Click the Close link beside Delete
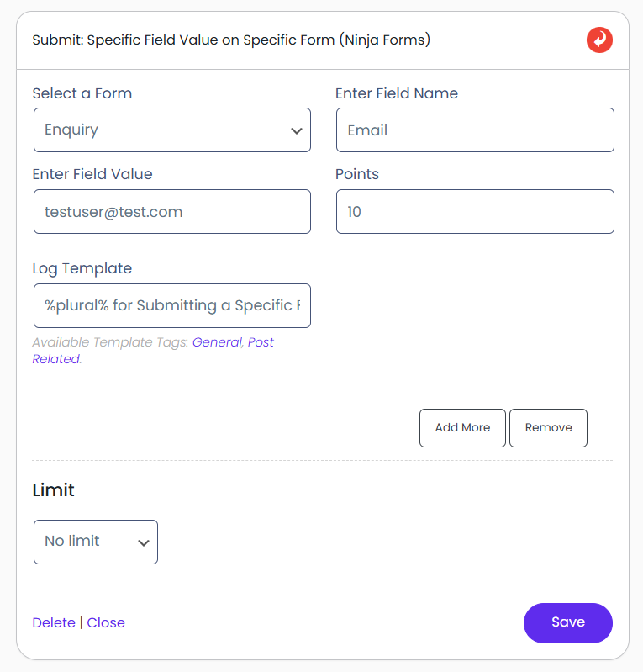This screenshot has height=672, width=643. pos(106,623)
